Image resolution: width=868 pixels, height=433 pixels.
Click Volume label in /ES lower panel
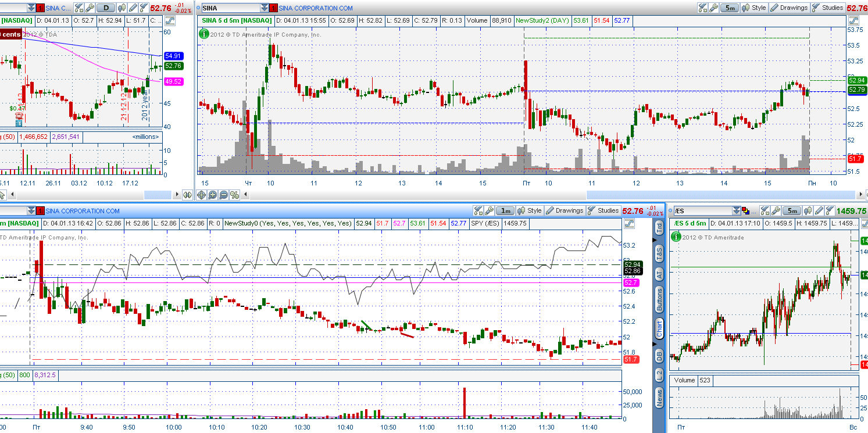tap(684, 380)
